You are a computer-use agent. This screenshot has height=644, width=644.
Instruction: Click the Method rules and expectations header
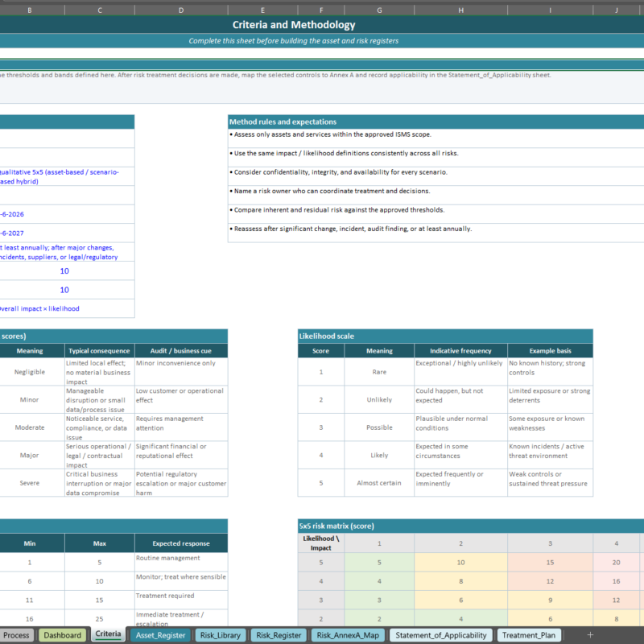click(282, 122)
